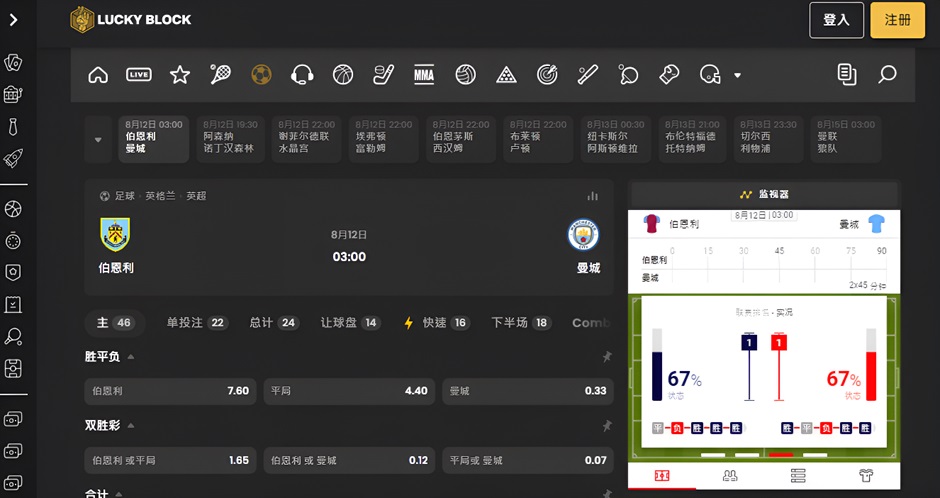
Task: Open more sports dropdown arrow
Action: (x=738, y=75)
